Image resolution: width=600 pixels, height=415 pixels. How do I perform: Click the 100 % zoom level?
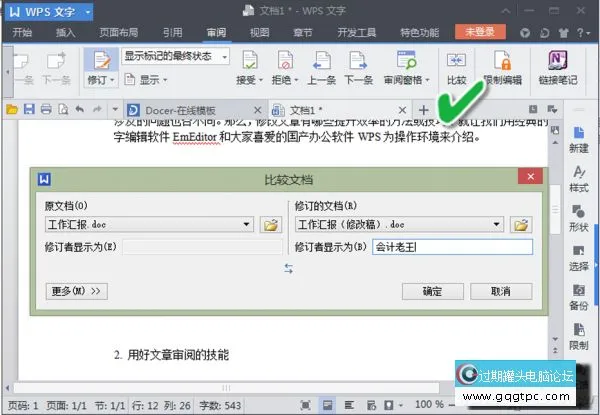tap(429, 405)
